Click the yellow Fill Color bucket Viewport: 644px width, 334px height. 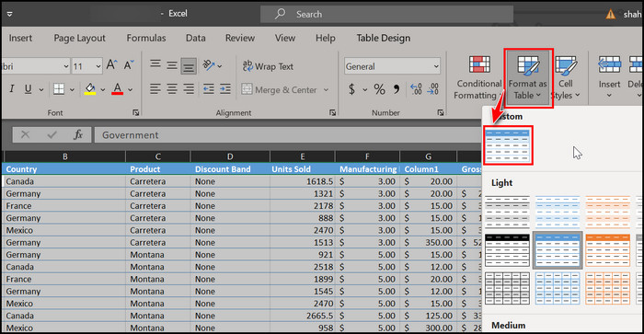pos(90,88)
